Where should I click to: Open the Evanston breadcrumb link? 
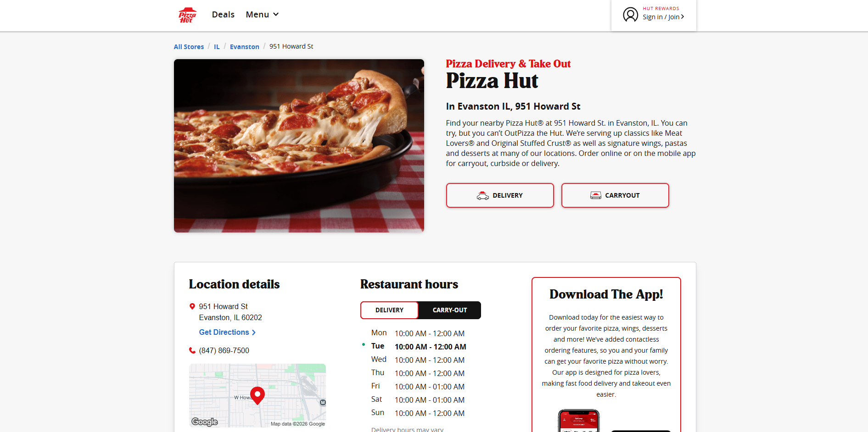click(x=245, y=47)
